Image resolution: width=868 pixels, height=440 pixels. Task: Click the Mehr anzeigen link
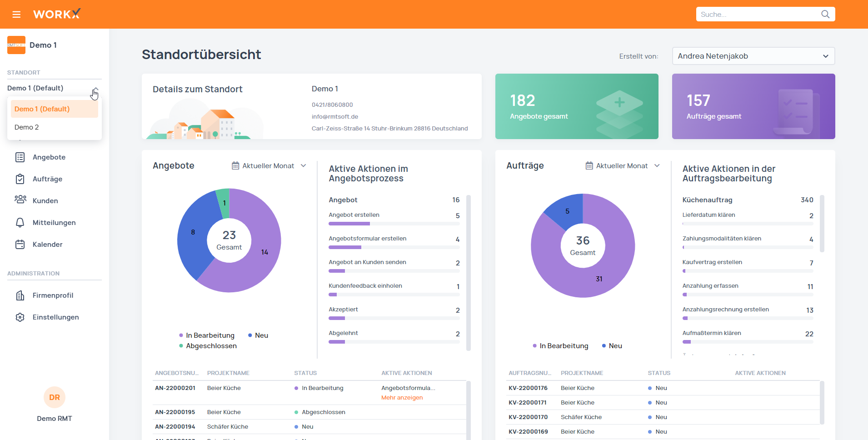pos(402,398)
